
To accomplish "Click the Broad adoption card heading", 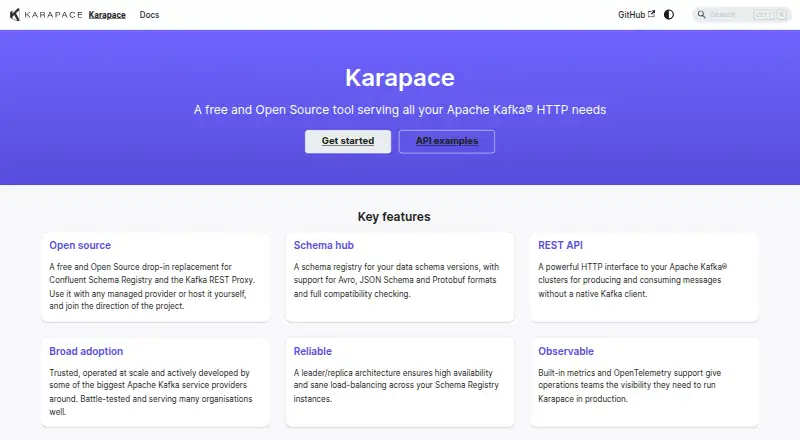I will click(86, 351).
